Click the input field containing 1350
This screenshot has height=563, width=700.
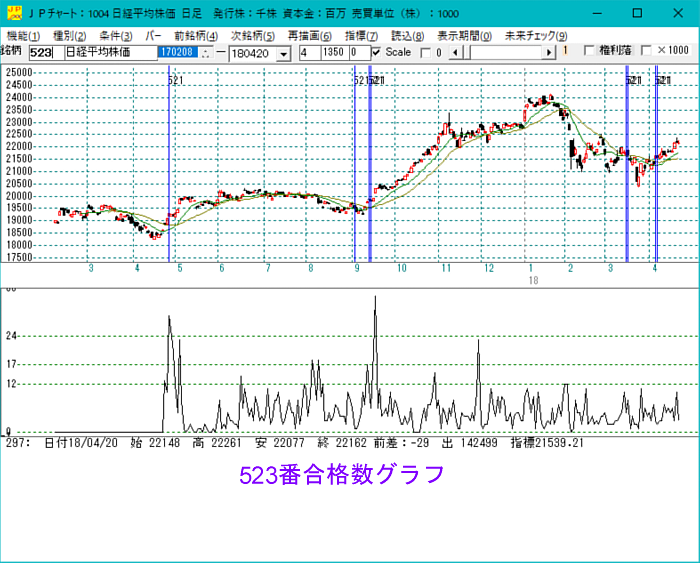click(334, 53)
